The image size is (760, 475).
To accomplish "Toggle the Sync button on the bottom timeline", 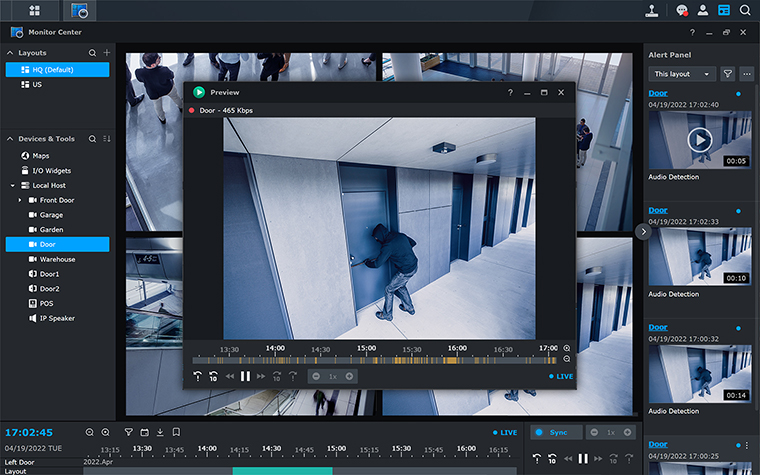I will click(x=551, y=432).
